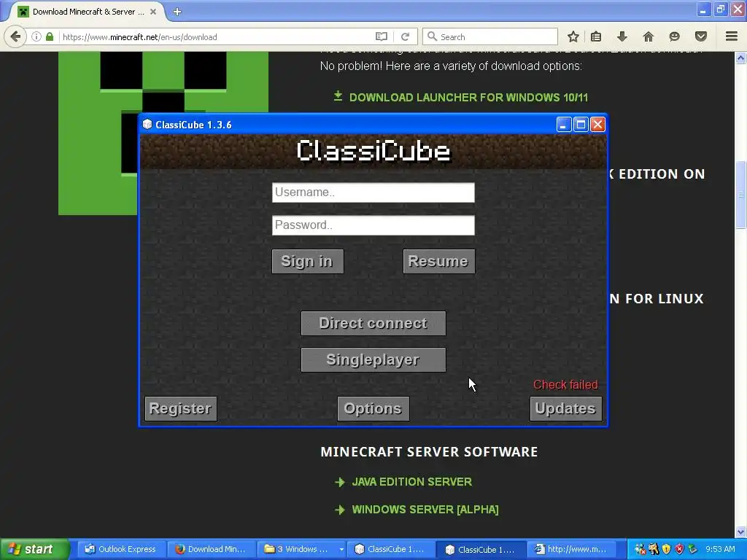Maximize the ClassiCube 1.3.6 window
Screen dimensions: 747x560
coord(581,125)
